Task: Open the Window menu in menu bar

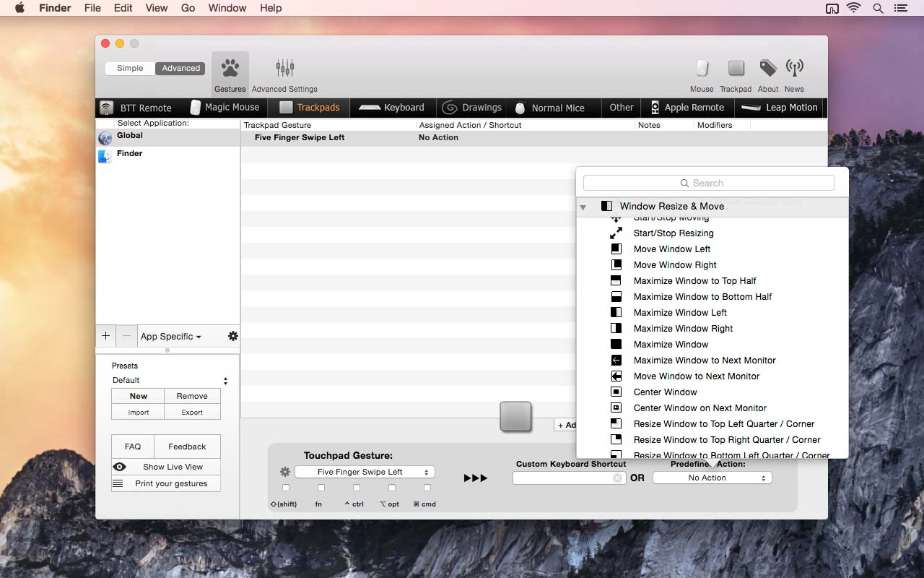Action: (x=227, y=8)
